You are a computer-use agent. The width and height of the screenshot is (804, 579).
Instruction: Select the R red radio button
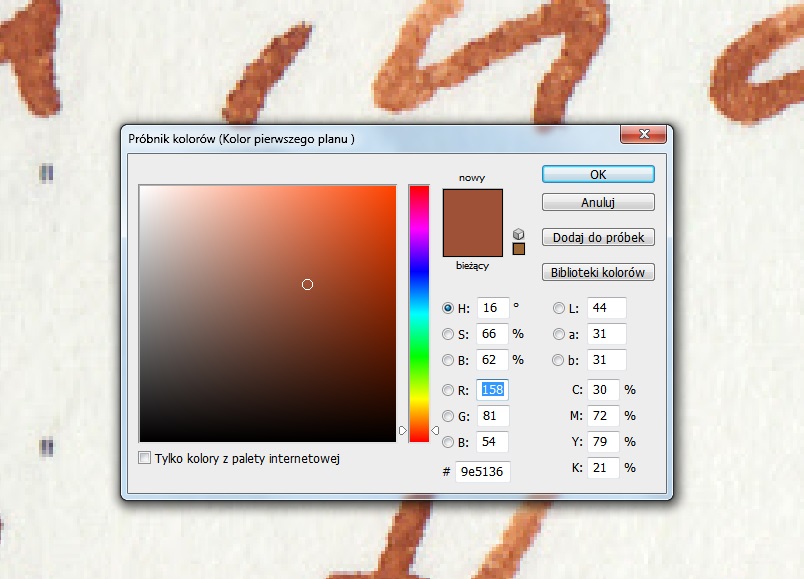click(x=448, y=390)
